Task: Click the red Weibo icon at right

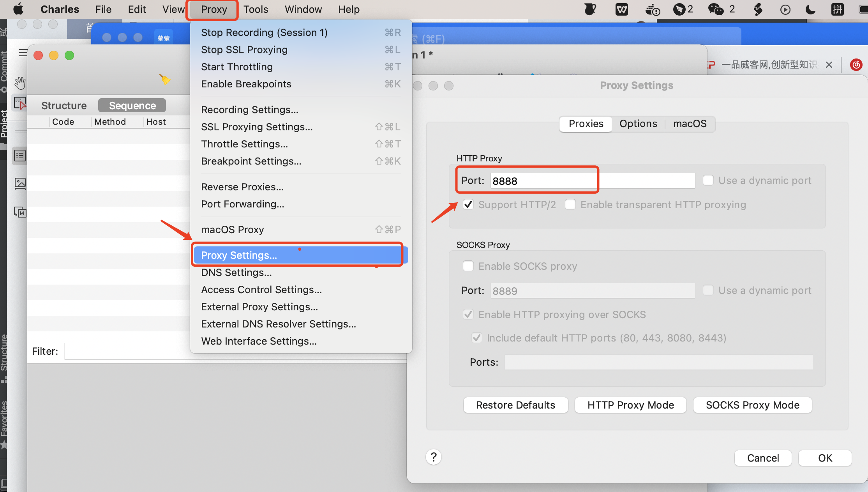Action: pos(856,64)
